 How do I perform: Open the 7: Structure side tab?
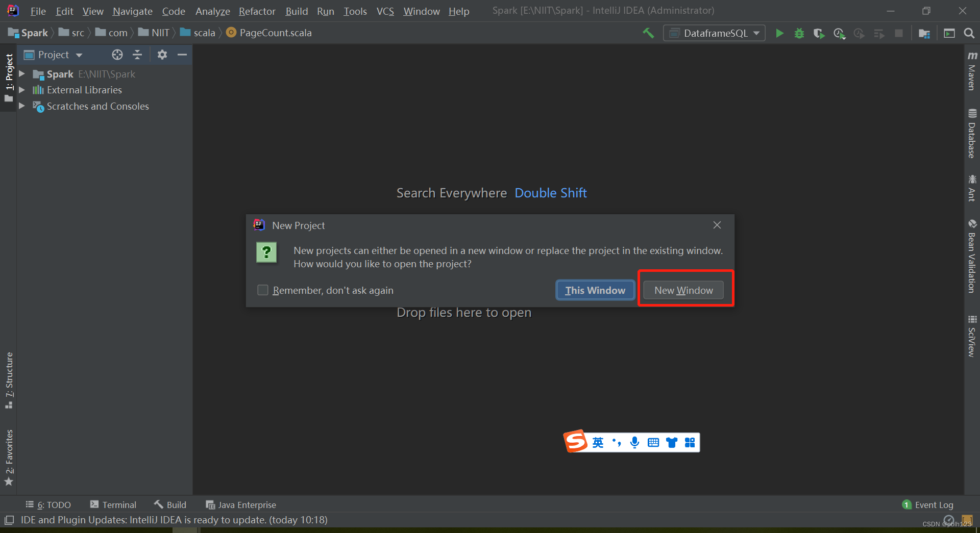coord(9,380)
